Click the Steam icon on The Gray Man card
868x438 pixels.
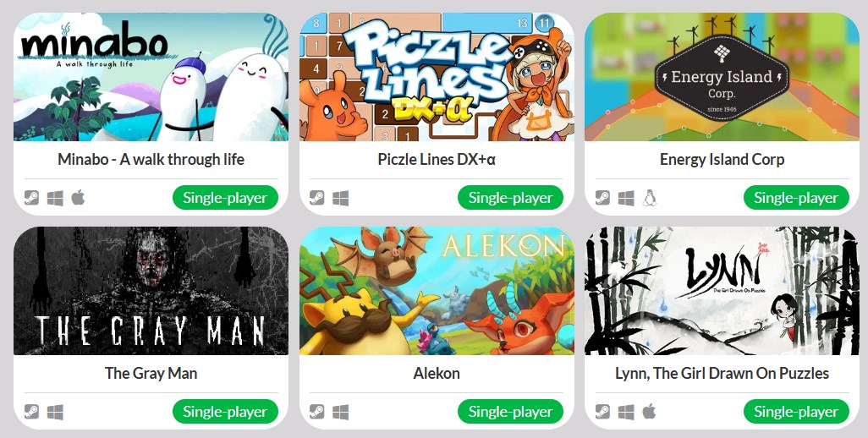coord(31,412)
